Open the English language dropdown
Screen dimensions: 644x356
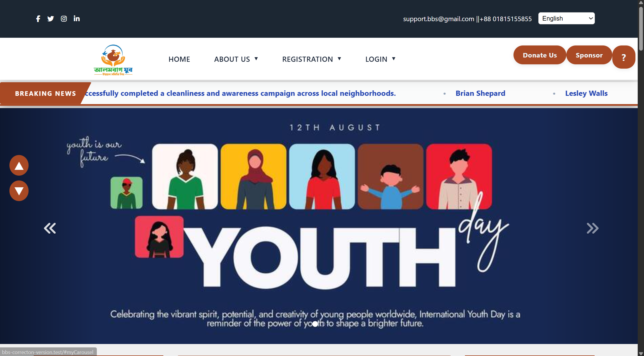tap(566, 18)
